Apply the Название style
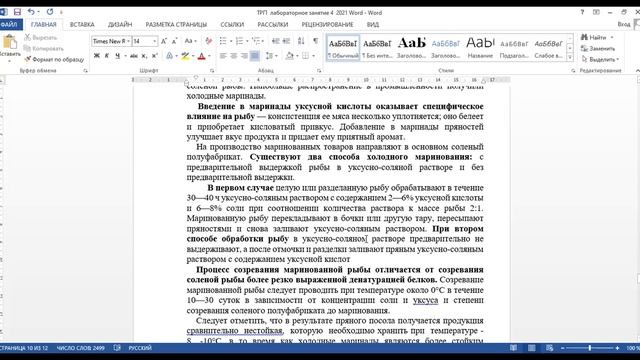This screenshot has height=360, width=640. click(480, 48)
